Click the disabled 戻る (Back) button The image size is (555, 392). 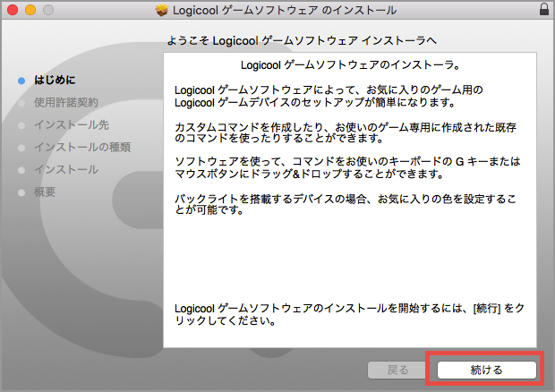[x=397, y=370]
